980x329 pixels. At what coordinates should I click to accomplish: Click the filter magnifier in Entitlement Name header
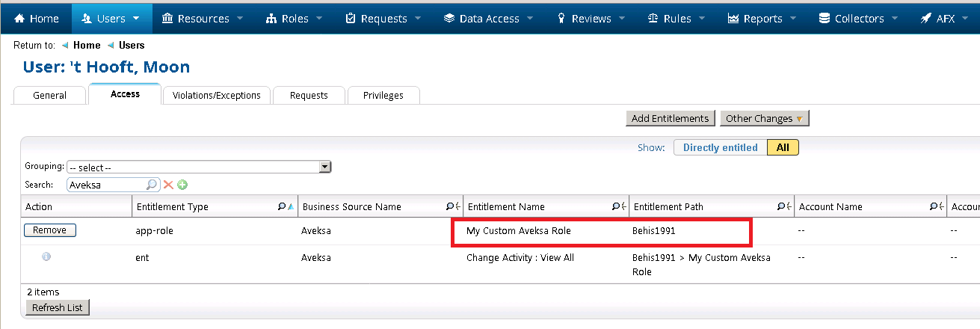pyautogui.click(x=616, y=206)
